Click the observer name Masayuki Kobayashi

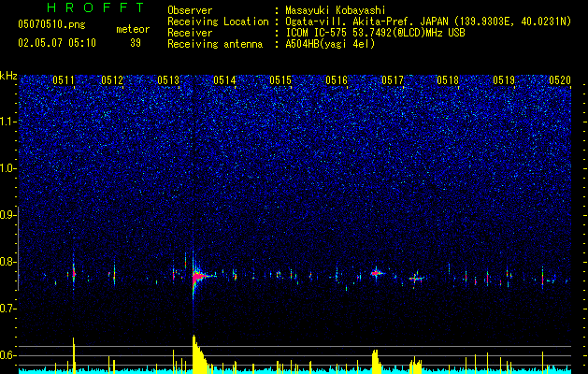pyautogui.click(x=336, y=10)
